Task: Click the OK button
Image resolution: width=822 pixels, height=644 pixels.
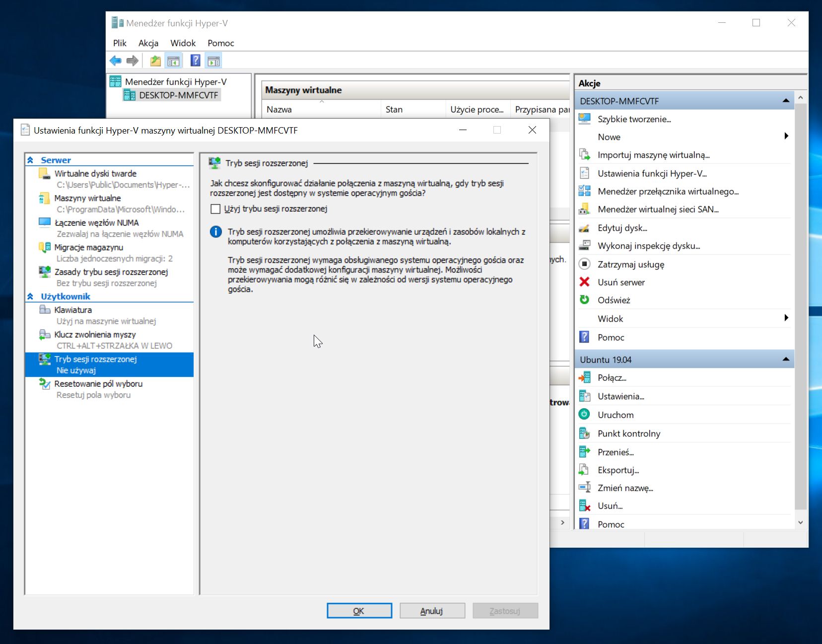Action: point(359,610)
